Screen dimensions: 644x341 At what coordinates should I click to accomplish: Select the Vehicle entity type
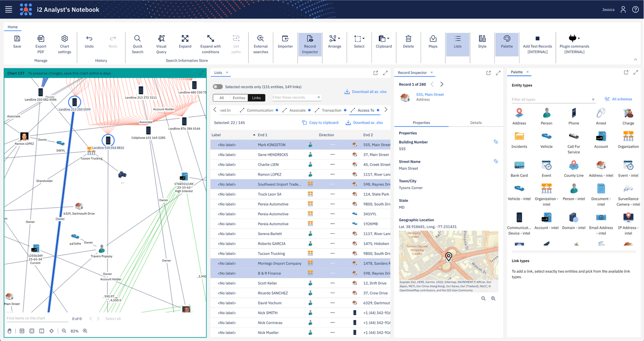[x=547, y=140]
